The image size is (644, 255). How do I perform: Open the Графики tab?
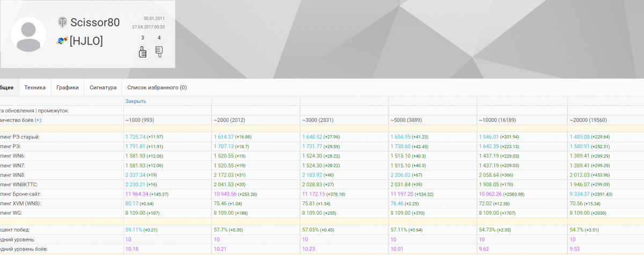(x=68, y=88)
